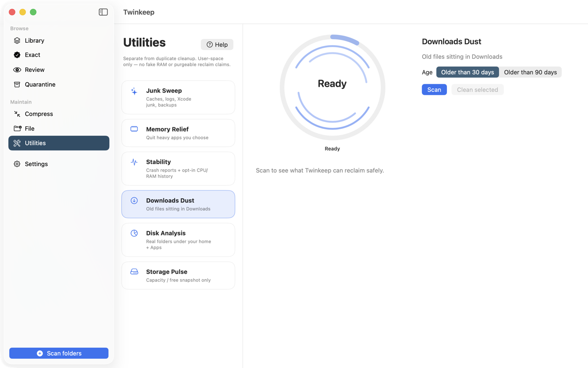Open Quarantine in the sidebar
The width and height of the screenshot is (588, 368).
click(59, 85)
